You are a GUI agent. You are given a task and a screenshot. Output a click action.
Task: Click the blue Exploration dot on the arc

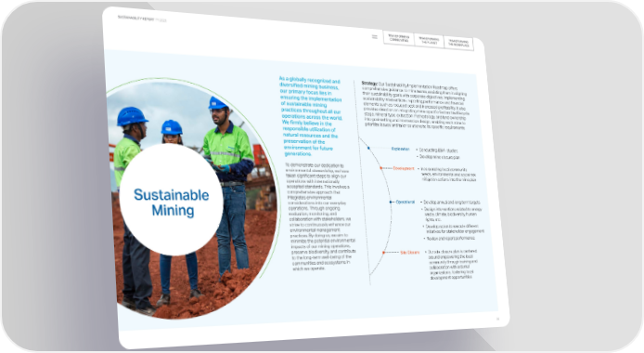point(368,148)
